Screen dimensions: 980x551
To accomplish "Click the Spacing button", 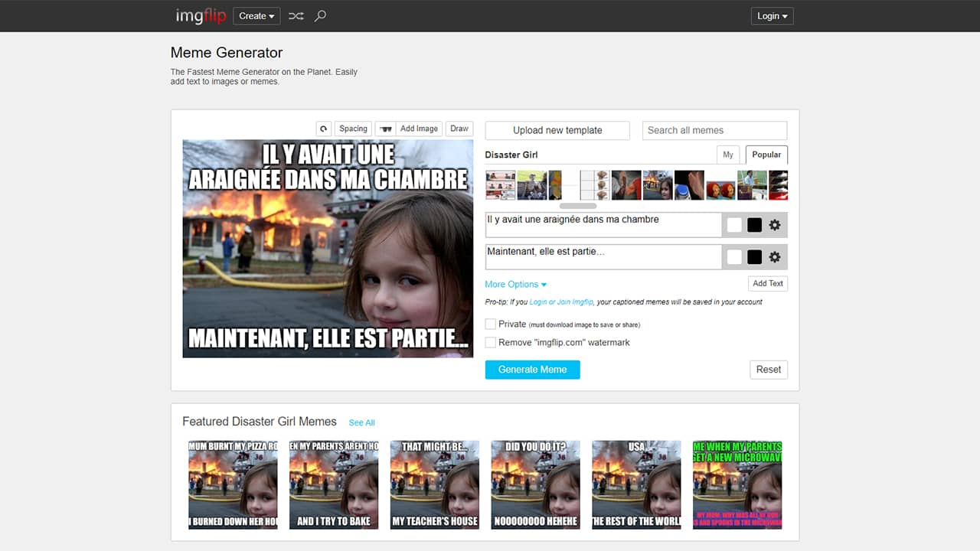I will click(354, 129).
